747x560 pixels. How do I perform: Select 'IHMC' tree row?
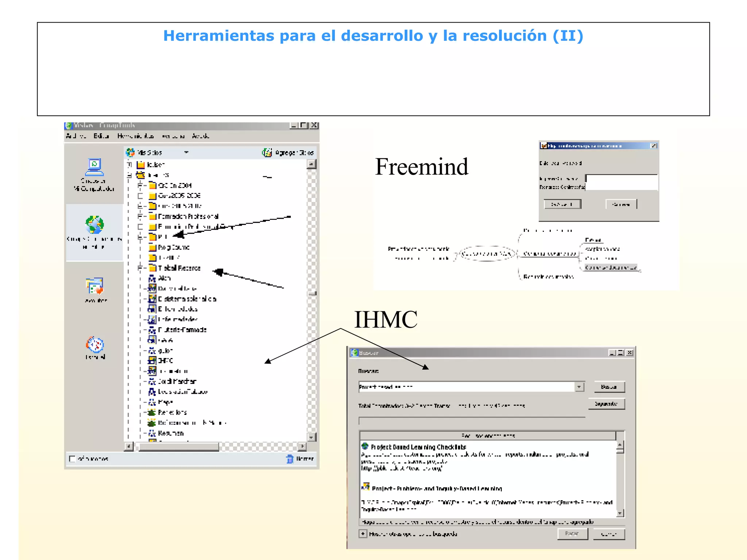(165, 361)
